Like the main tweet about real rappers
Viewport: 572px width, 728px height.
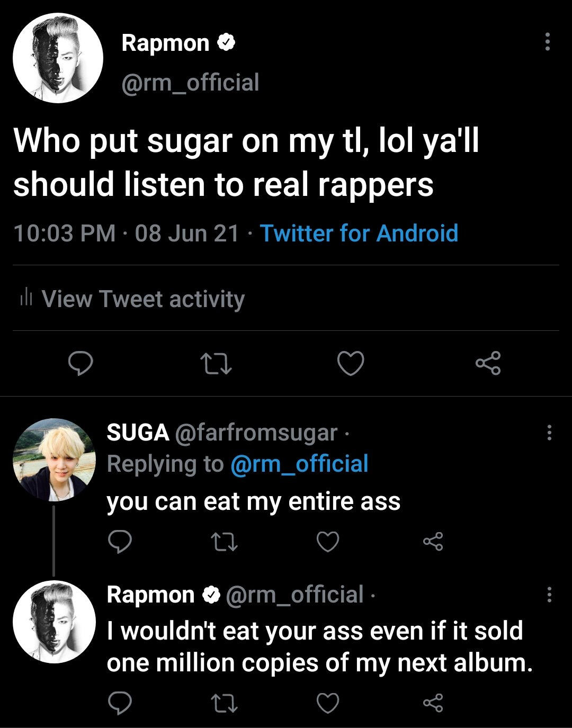click(x=351, y=364)
